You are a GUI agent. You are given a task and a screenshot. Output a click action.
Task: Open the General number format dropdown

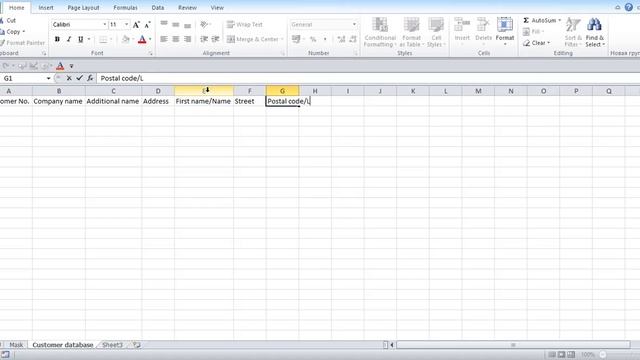(x=354, y=24)
